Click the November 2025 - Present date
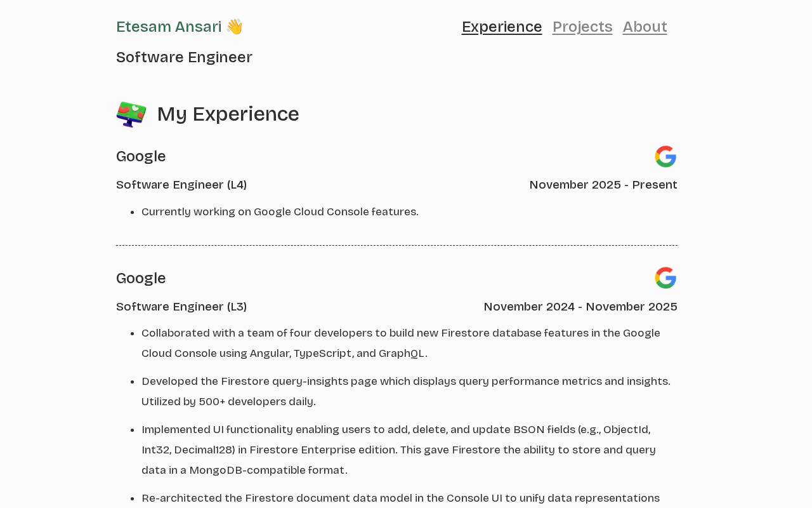 [x=603, y=185]
